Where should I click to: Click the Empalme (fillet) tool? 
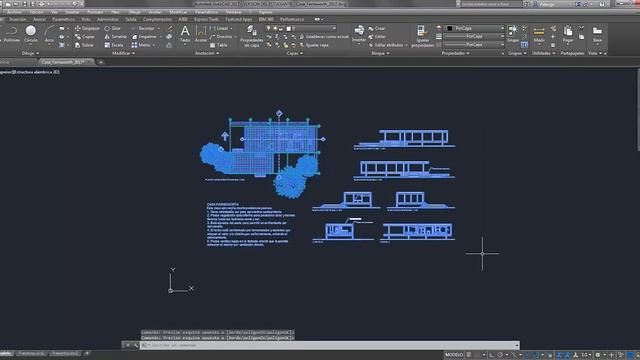pyautogui.click(x=144, y=37)
